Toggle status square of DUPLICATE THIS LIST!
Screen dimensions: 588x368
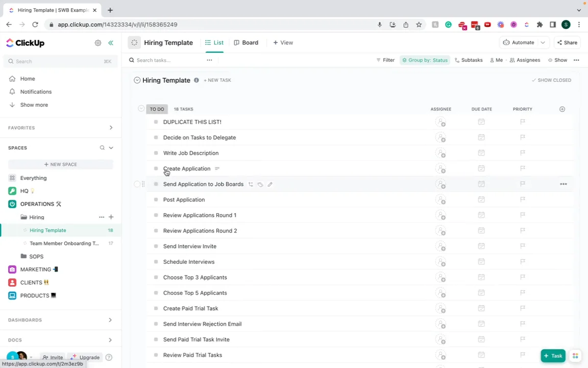coord(156,122)
